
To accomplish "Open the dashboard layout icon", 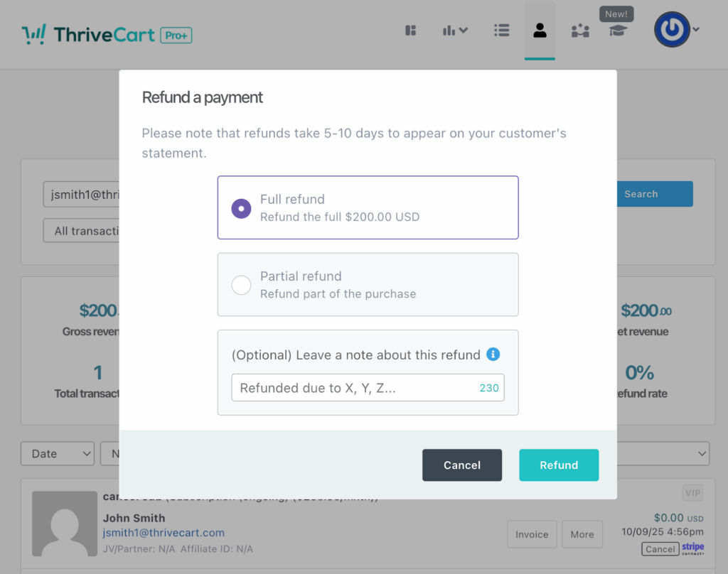I will (410, 31).
